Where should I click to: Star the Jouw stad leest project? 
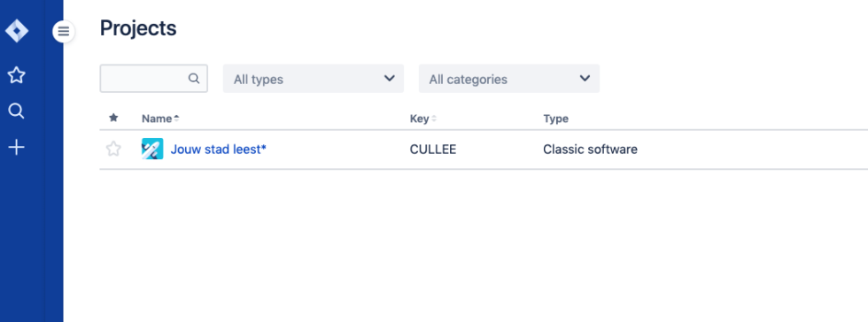[x=113, y=149]
